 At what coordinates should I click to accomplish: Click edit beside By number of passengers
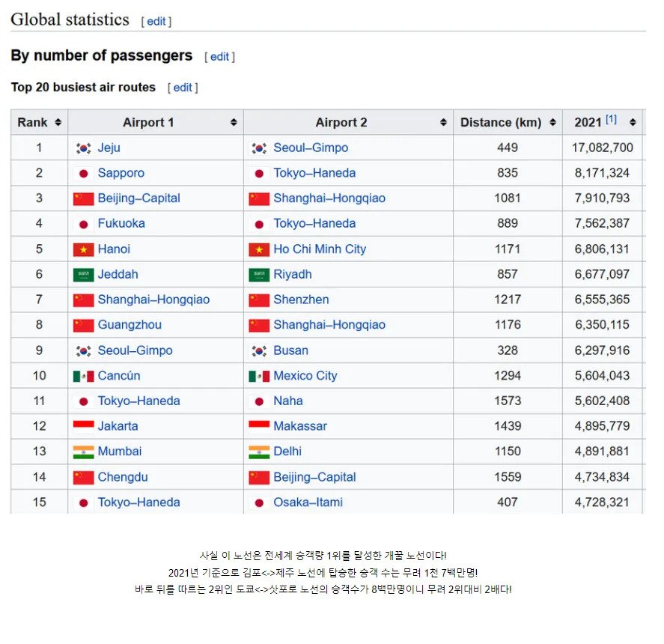(x=219, y=56)
